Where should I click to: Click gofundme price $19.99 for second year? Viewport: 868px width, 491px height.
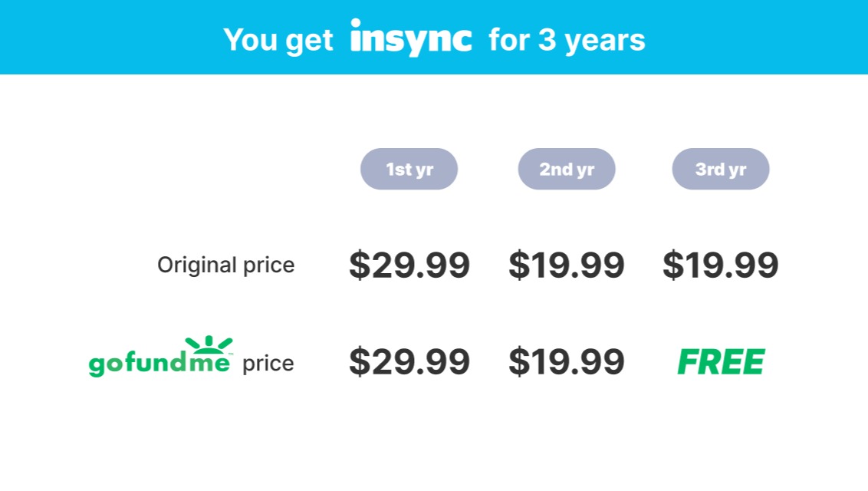(567, 361)
